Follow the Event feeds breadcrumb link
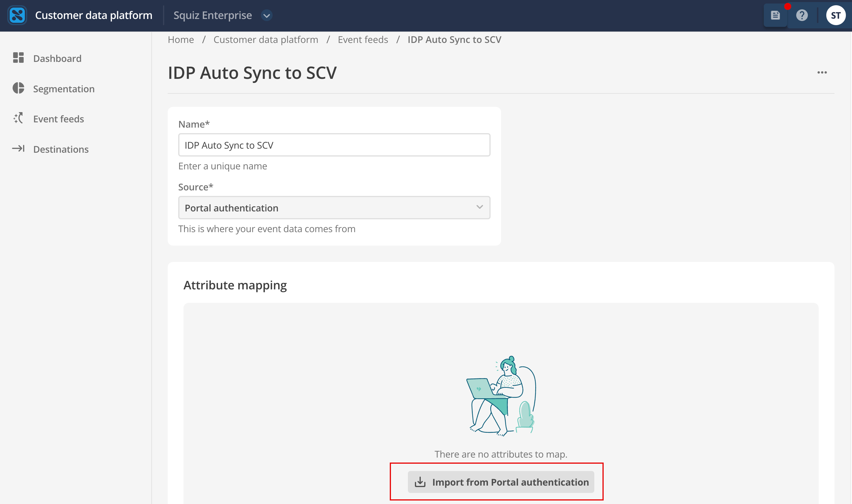852x504 pixels. click(363, 40)
